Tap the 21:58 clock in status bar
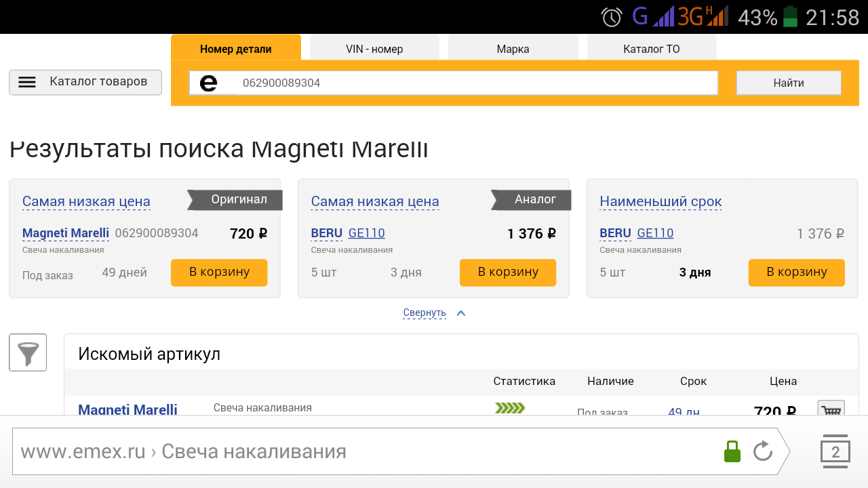Image resolution: width=868 pixels, height=488 pixels. pos(833,17)
